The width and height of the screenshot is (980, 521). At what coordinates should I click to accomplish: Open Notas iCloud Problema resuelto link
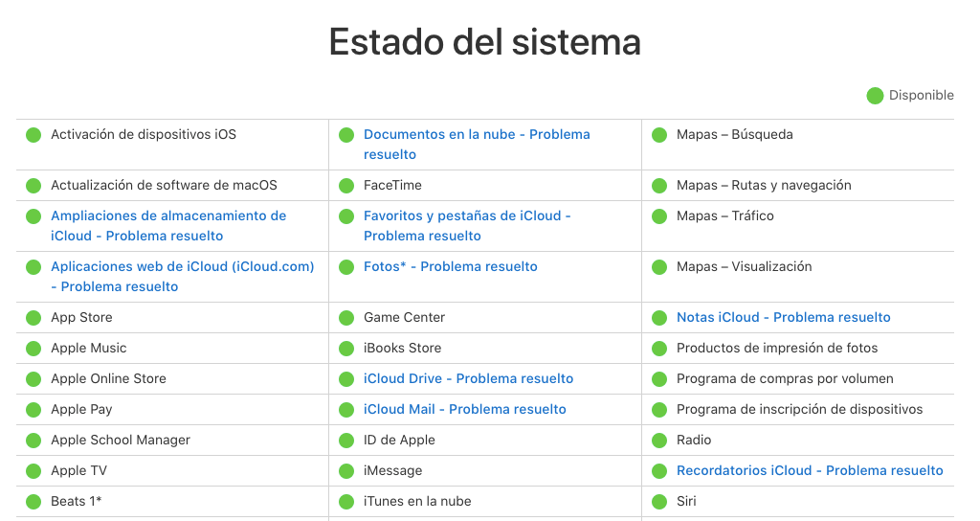click(783, 317)
